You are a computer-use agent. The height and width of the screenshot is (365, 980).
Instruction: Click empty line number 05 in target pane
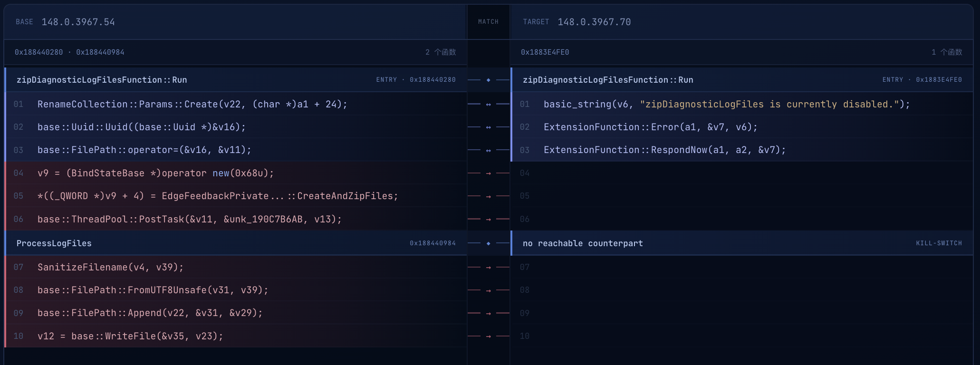(525, 196)
